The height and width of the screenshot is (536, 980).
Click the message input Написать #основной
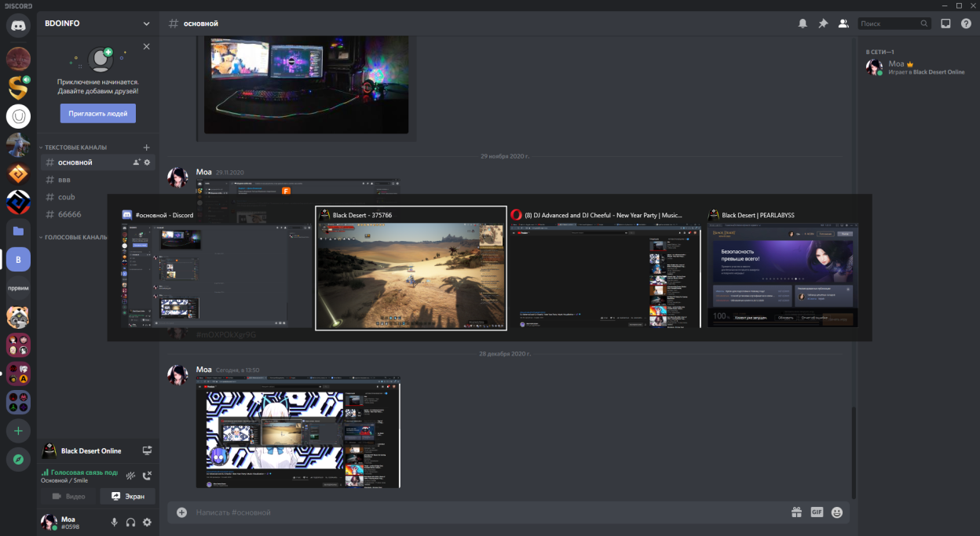click(487, 512)
